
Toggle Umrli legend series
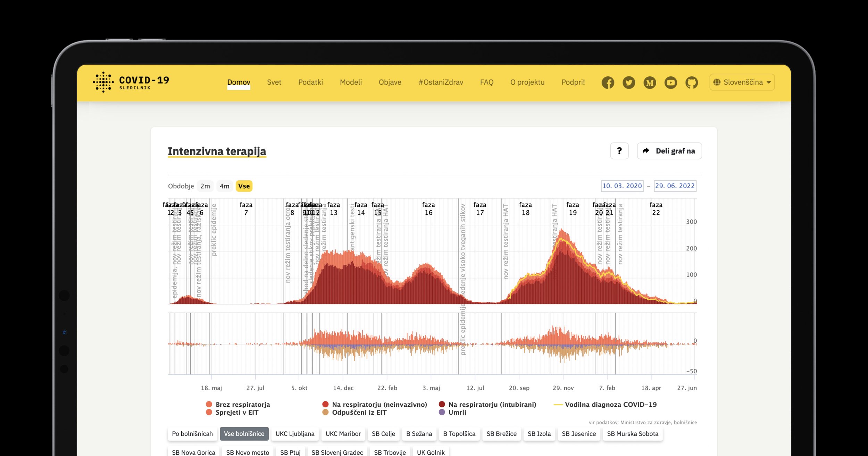click(457, 412)
